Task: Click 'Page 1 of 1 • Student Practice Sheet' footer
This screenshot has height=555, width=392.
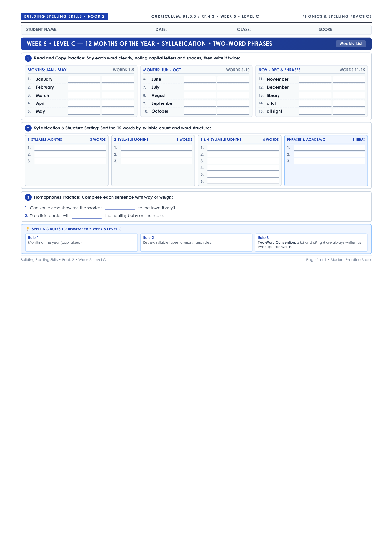Action: coord(339,260)
